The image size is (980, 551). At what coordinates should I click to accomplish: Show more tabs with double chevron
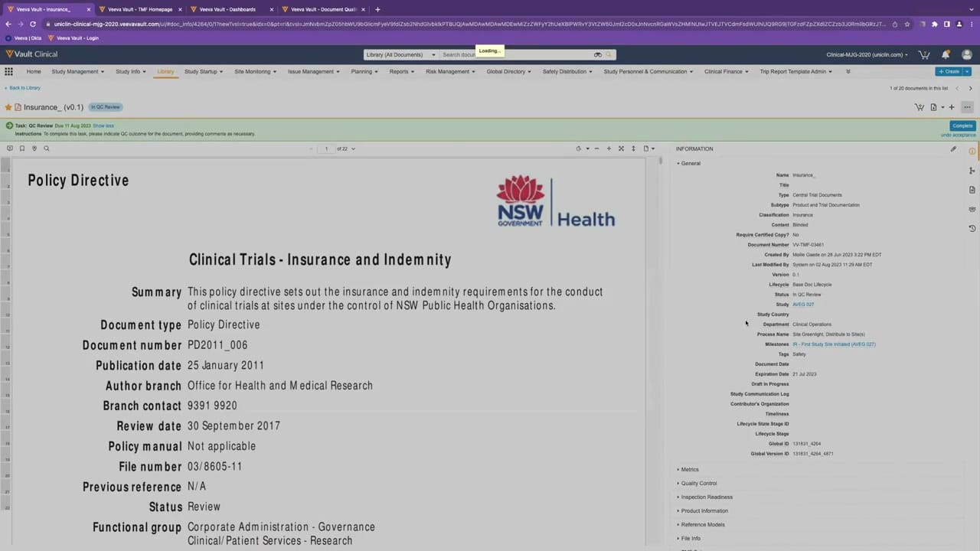tap(848, 71)
